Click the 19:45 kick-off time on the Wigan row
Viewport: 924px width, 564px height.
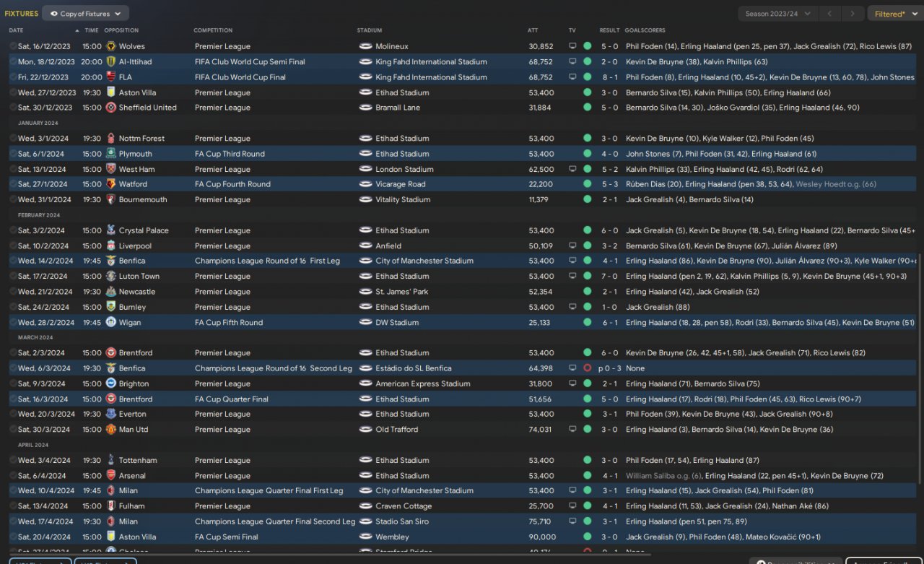click(92, 323)
